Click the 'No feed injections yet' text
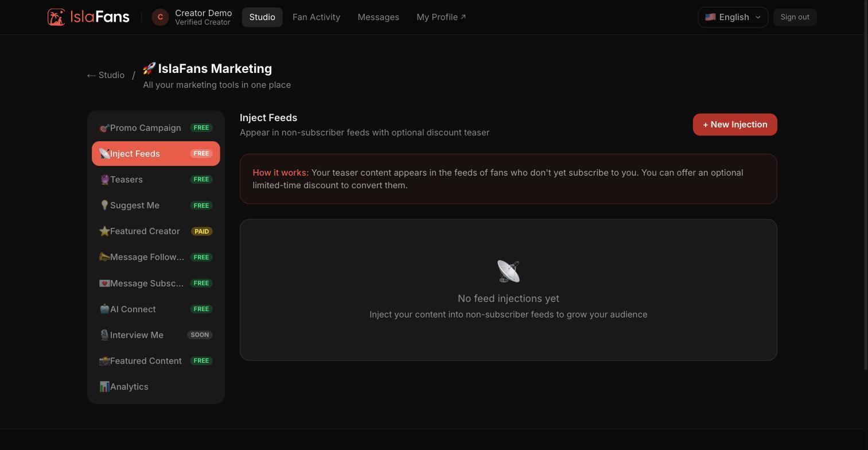Viewport: 868px width, 450px height. click(508, 298)
